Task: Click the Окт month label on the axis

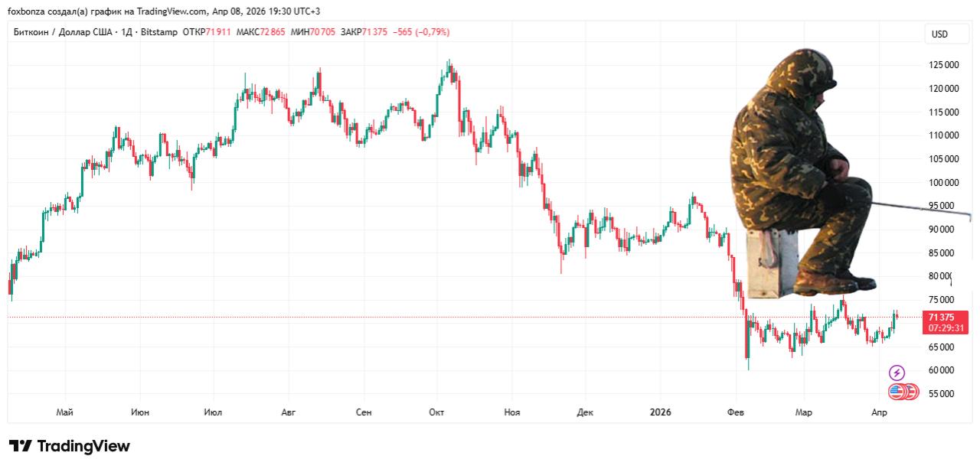Action: 436,412
